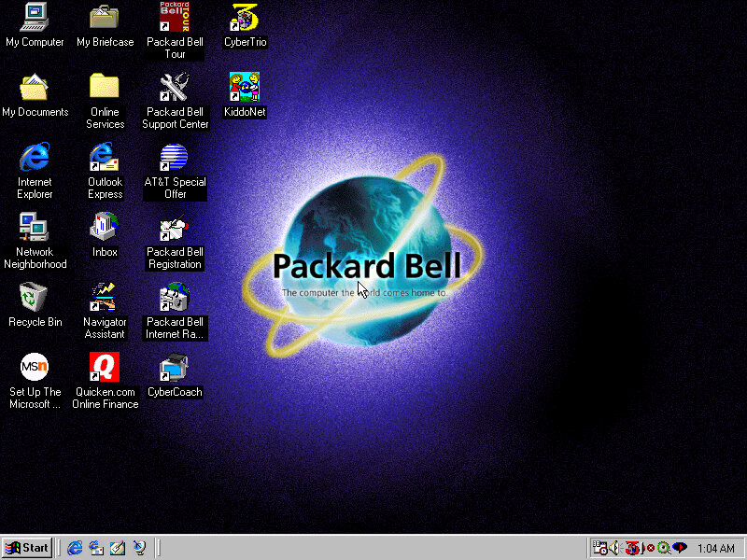Click Show Desktop in Quick Launch
The height and width of the screenshot is (560, 747).
(x=118, y=548)
